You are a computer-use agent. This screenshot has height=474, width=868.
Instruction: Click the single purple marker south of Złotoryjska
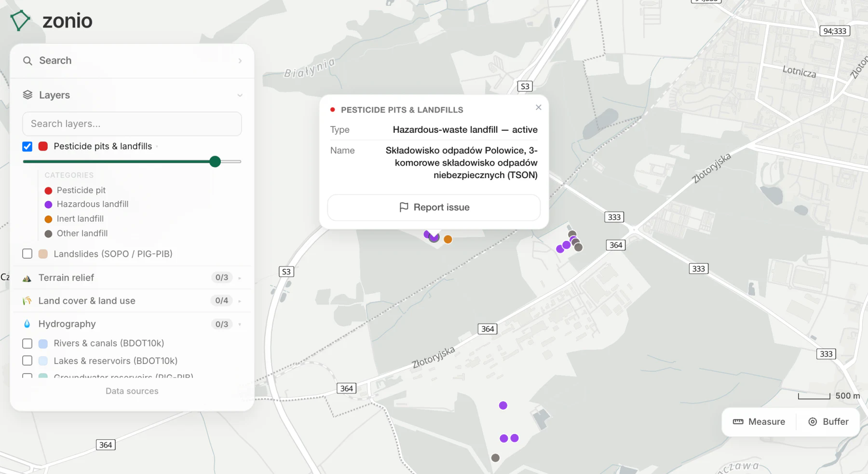(503, 405)
